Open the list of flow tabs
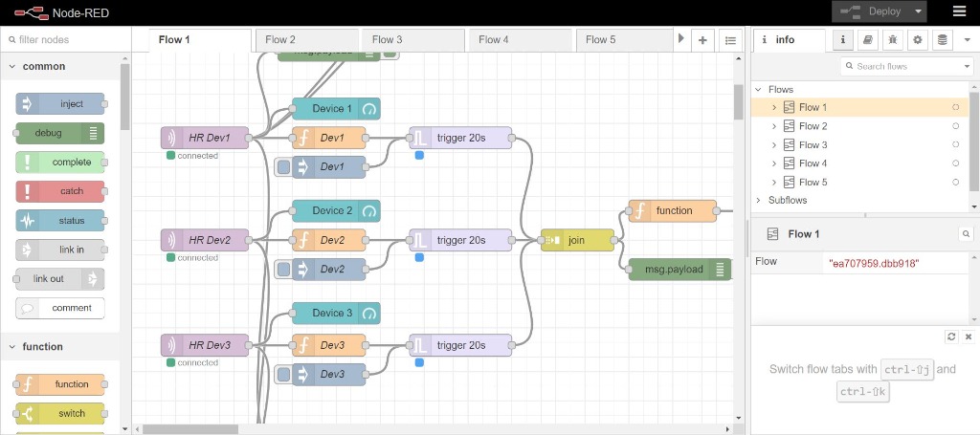Viewport: 980px width, 435px height. tap(730, 40)
